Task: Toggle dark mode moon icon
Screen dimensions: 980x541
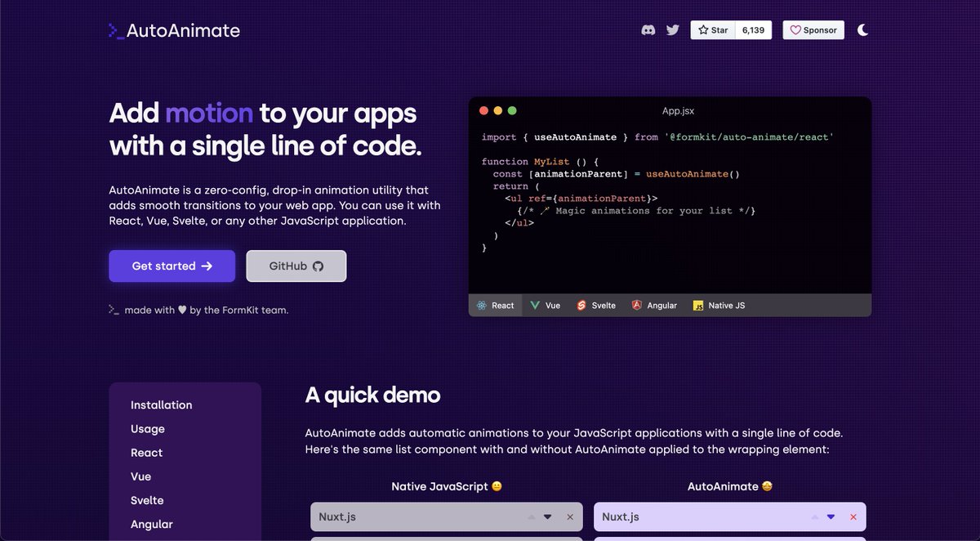Action: pos(863,30)
